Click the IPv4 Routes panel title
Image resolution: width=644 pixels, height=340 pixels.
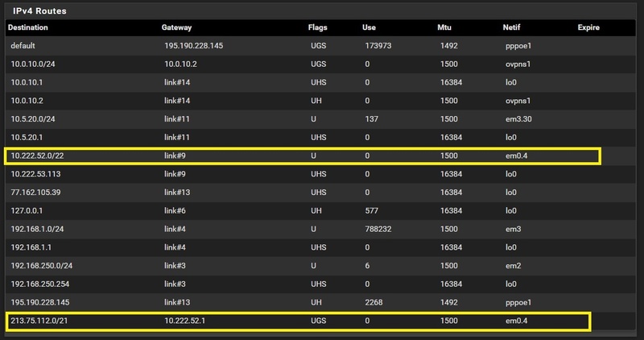[39, 11]
